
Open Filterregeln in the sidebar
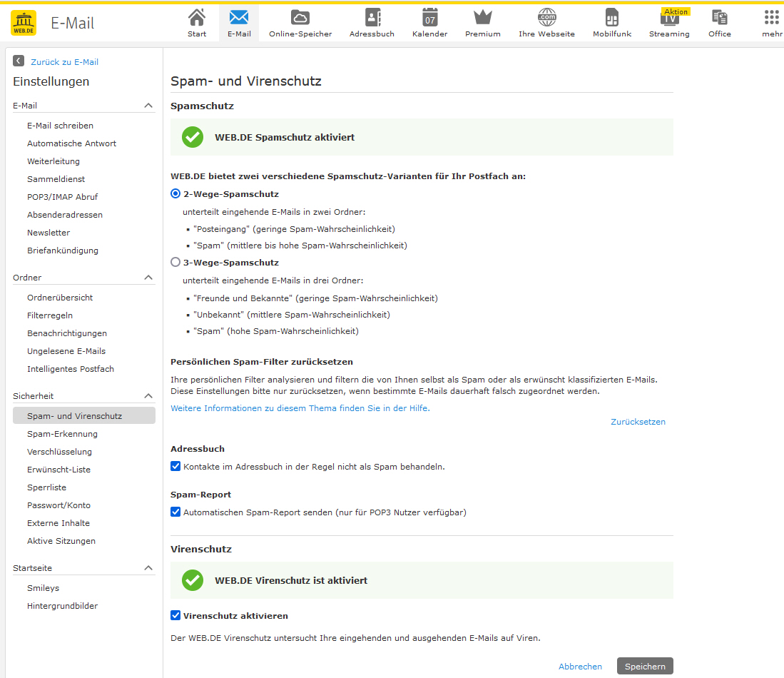(50, 315)
